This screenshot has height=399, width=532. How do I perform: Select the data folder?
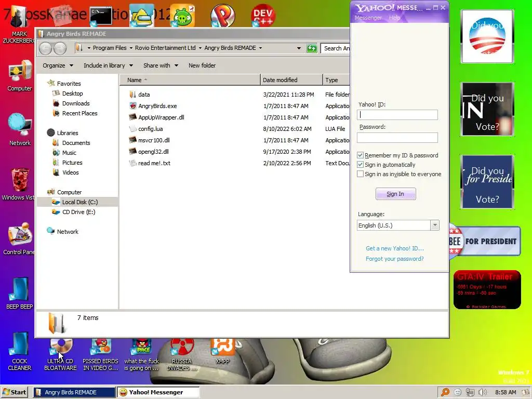[144, 95]
